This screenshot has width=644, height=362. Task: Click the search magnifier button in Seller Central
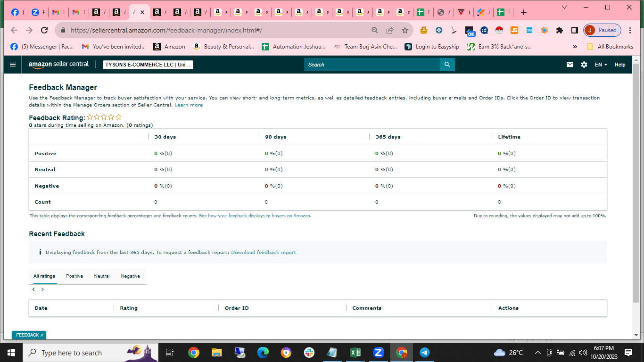447,65
